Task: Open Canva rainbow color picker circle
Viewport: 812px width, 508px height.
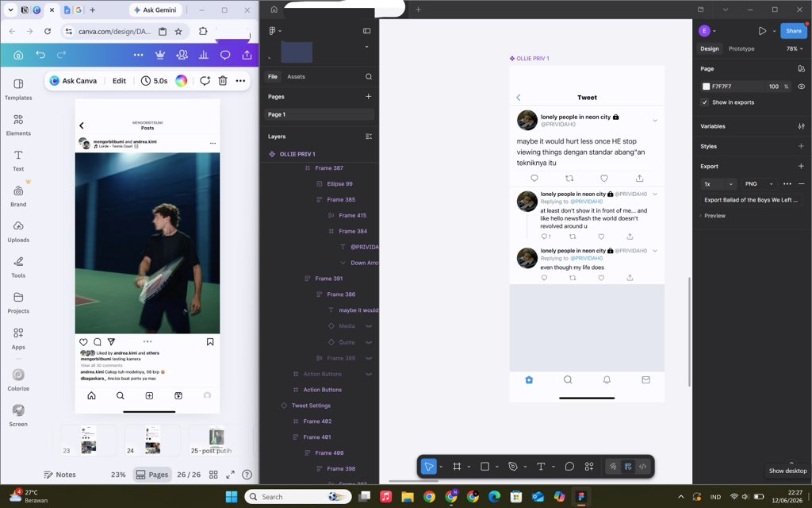Action: coord(181,81)
